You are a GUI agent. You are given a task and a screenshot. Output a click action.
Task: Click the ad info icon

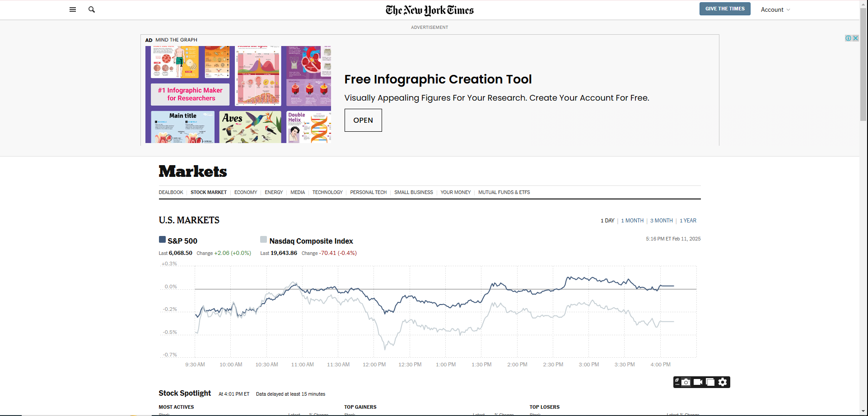[848, 38]
